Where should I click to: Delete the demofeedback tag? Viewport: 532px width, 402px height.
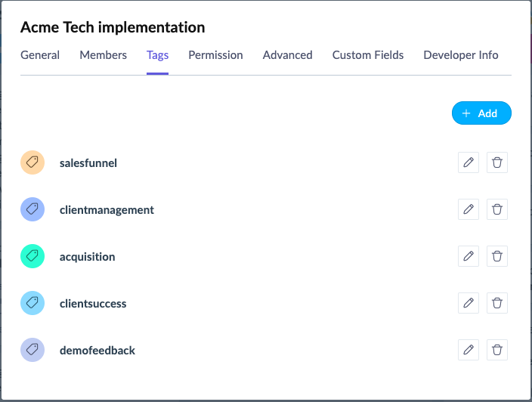pos(497,350)
